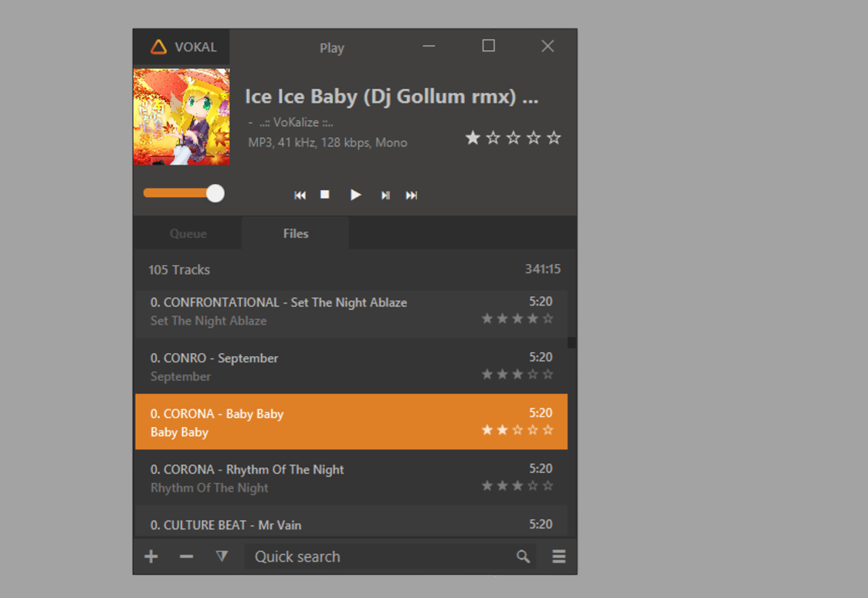
Task: Set CONRO - September rating to four stars
Action: click(x=533, y=375)
